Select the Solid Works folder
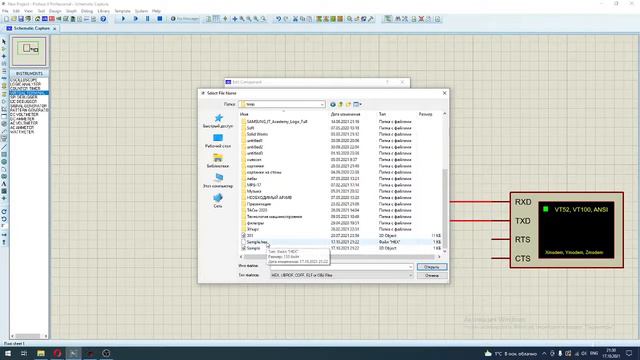 258,134
